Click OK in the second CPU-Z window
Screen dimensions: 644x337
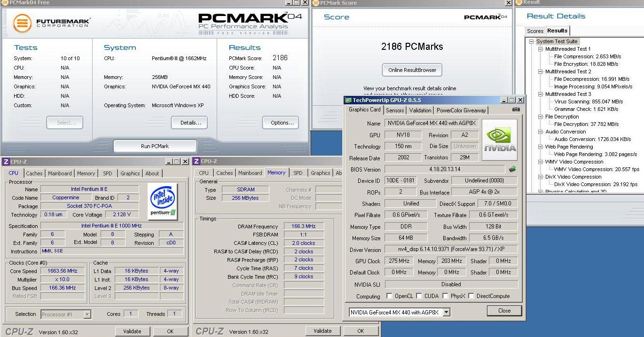click(361, 331)
